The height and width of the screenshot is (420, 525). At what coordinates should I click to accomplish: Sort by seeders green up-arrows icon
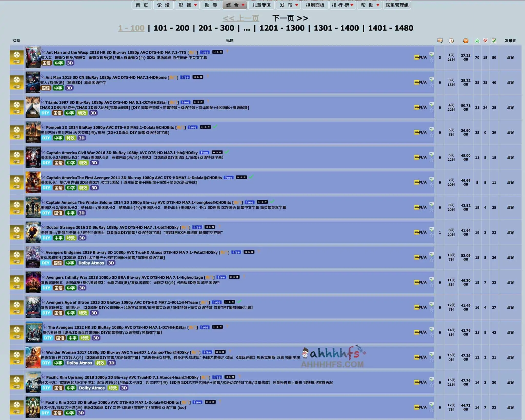pos(477,41)
